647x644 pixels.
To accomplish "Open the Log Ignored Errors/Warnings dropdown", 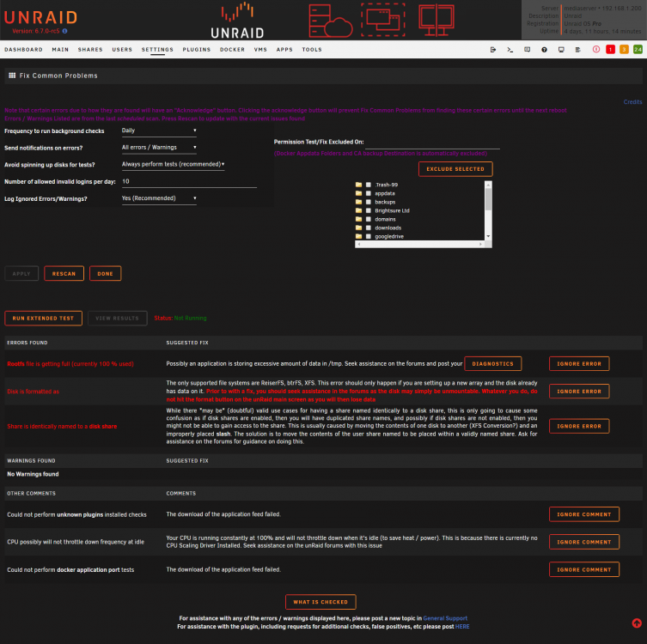I will point(159,198).
